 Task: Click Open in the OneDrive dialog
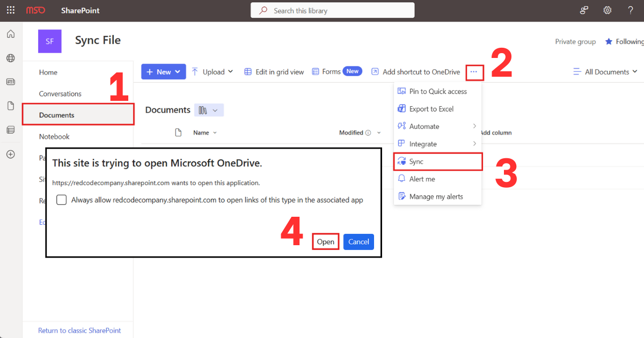click(x=325, y=241)
